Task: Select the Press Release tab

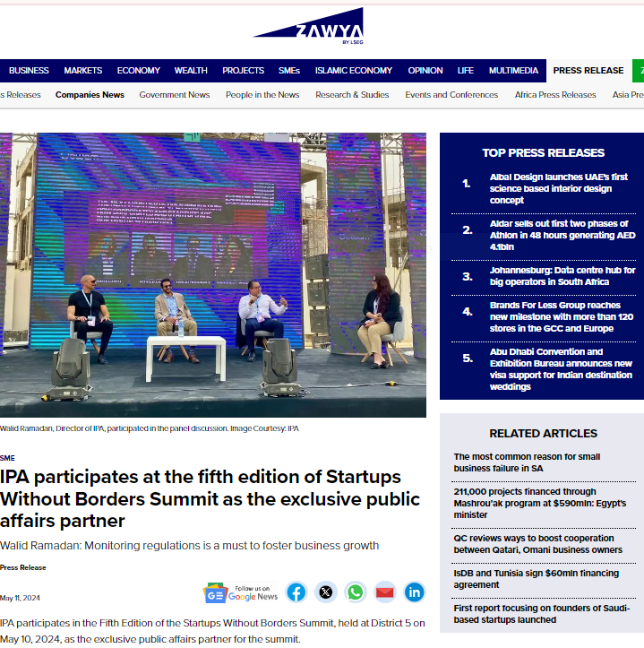Action: [588, 71]
